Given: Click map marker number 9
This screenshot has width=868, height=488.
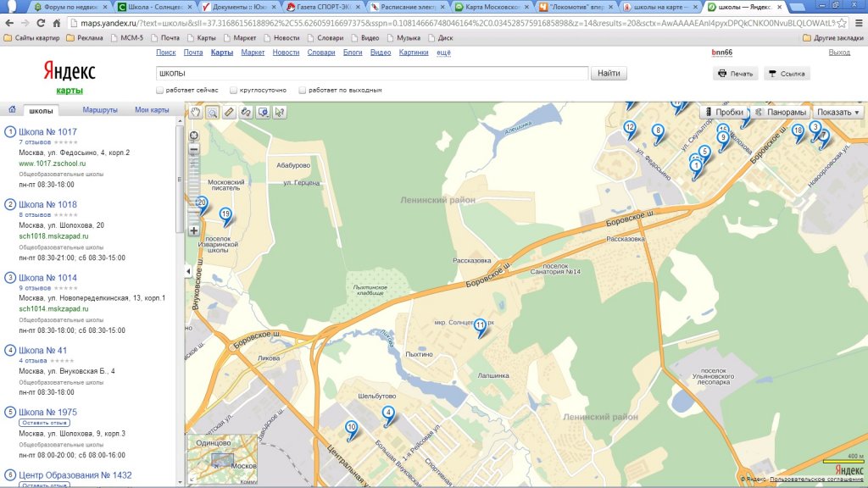Looking at the screenshot, I should 723,140.
